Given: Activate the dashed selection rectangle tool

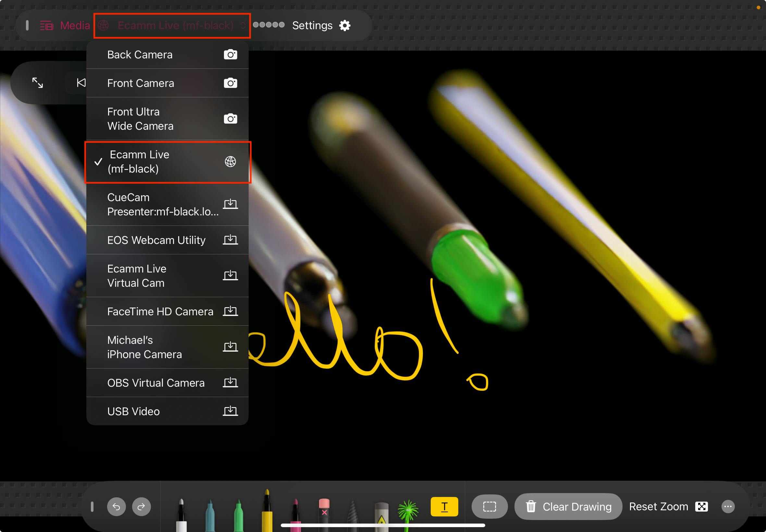Looking at the screenshot, I should pos(489,506).
